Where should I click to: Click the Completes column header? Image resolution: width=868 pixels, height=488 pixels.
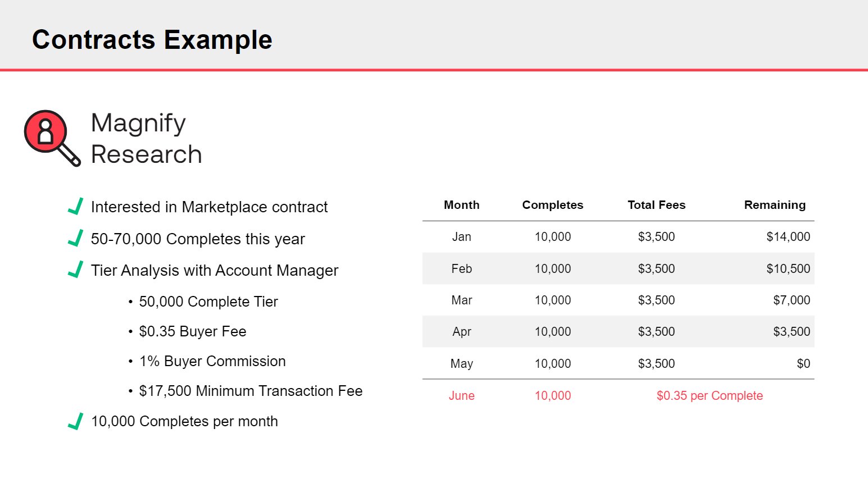[552, 205]
